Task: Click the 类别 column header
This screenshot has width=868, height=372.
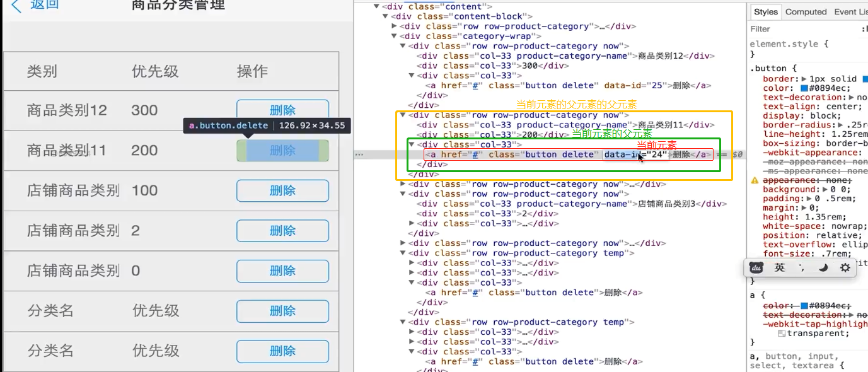Action: pyautogui.click(x=42, y=71)
